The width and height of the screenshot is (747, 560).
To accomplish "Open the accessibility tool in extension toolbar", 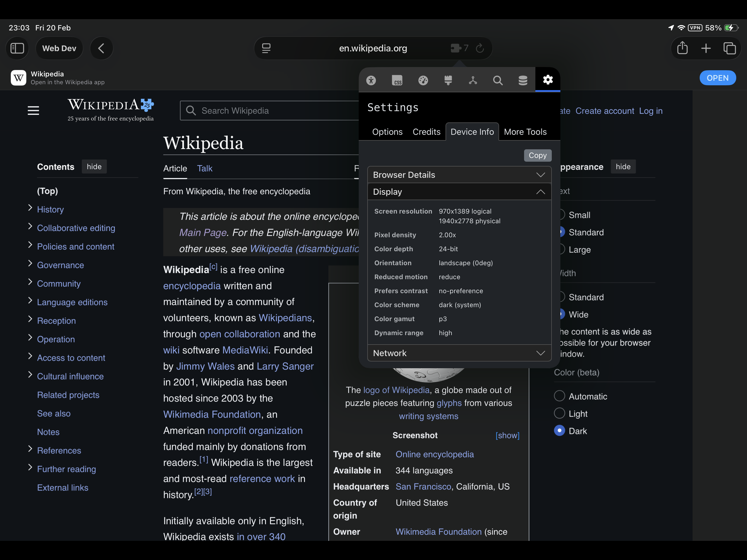I will (371, 80).
